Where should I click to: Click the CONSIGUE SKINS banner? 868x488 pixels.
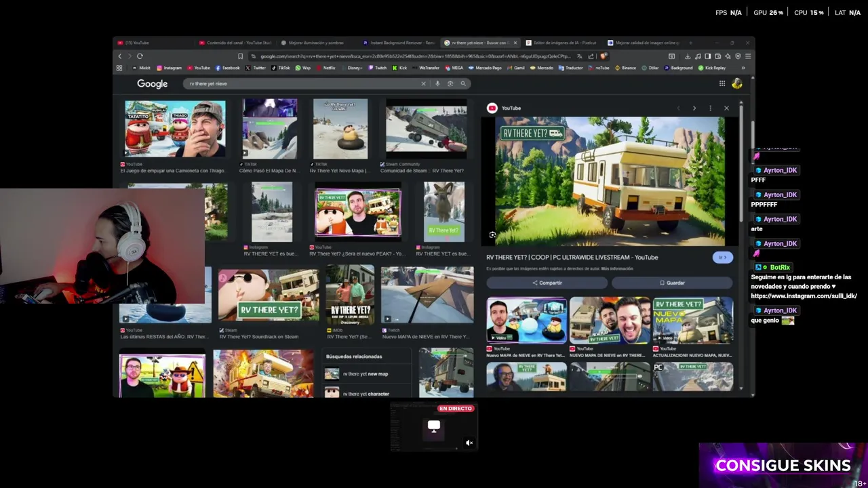pyautogui.click(x=783, y=466)
